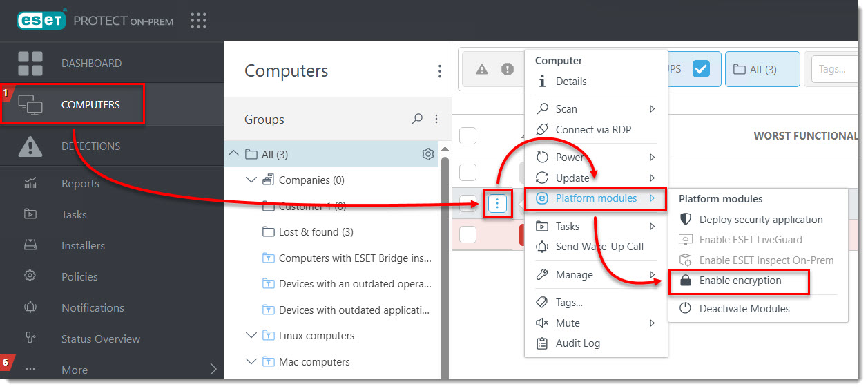Click the ESET Protect On-Prem logo
868x389 pixels.
pyautogui.click(x=95, y=21)
